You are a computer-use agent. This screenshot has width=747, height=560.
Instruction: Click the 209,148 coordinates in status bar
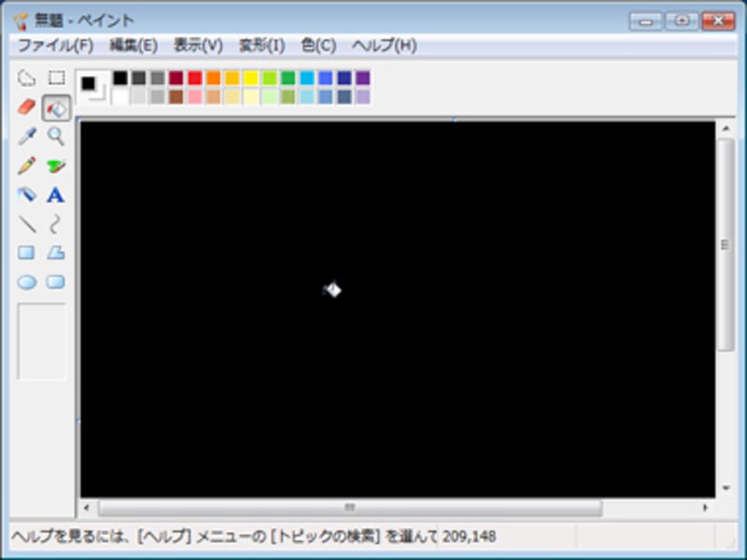[x=470, y=537]
